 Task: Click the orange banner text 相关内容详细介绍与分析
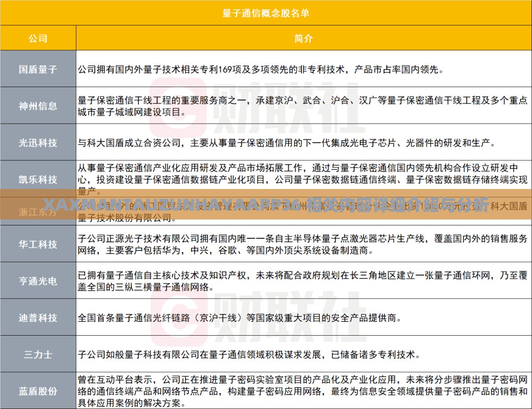click(x=398, y=204)
